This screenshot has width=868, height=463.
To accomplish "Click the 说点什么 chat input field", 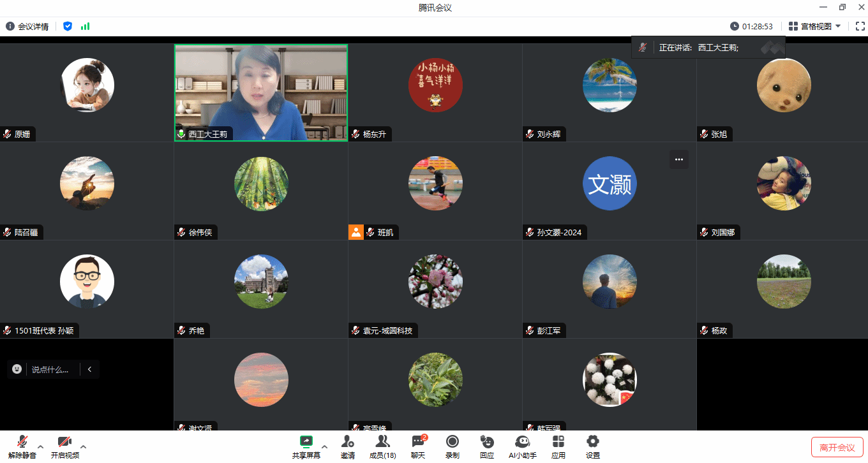I will (x=50, y=369).
